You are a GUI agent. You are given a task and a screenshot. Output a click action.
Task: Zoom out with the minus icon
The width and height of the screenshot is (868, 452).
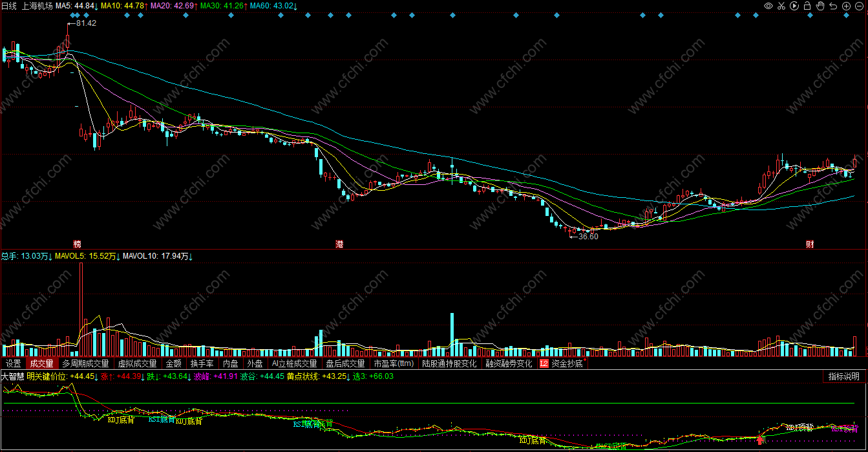[859, 6]
